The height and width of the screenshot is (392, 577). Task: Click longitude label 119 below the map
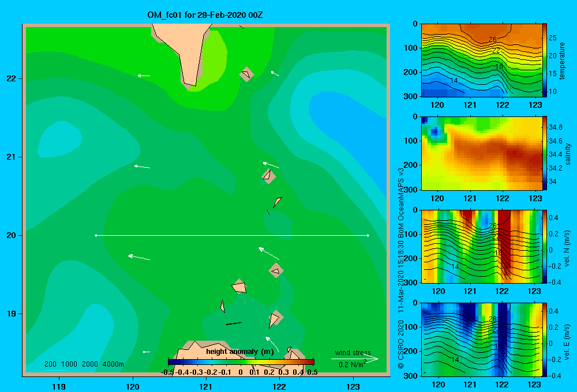click(x=59, y=386)
